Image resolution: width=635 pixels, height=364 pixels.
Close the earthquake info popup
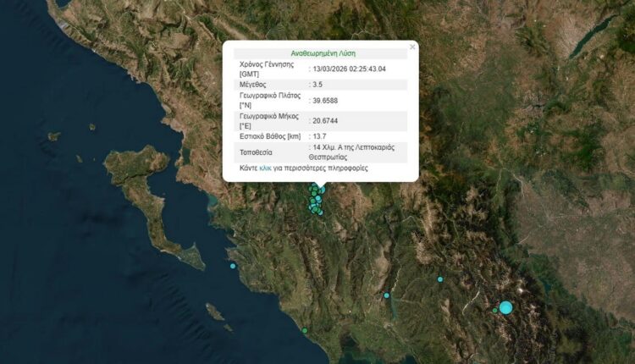tap(412, 47)
